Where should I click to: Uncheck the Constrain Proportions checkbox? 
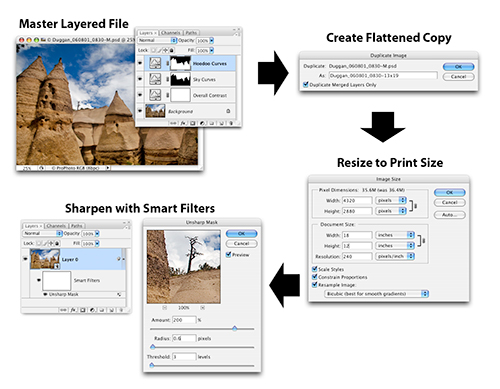(314, 277)
